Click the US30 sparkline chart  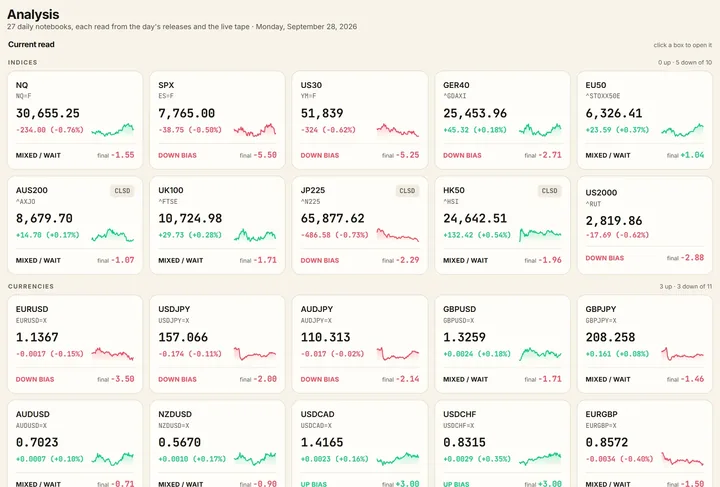tap(398, 130)
